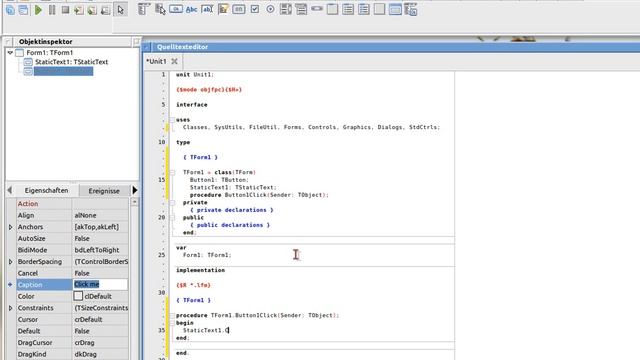Viewport: 640px width, 360px height.
Task: Click the Cancel value False
Action: (82, 273)
